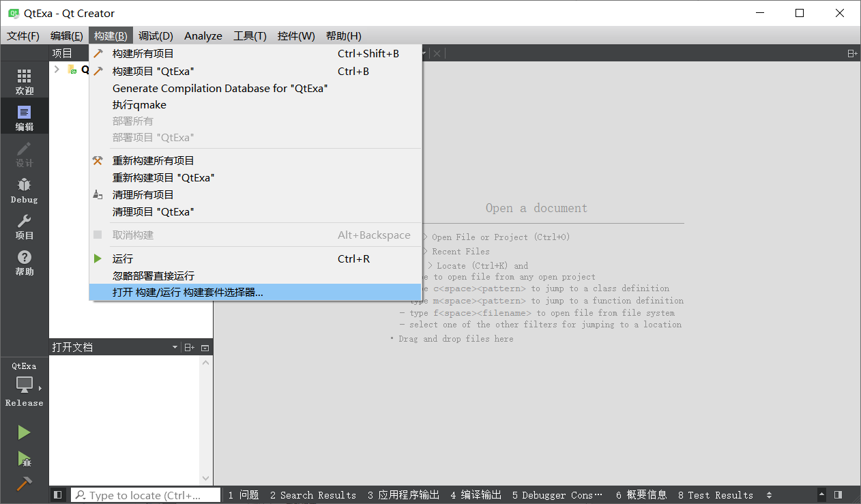Open the 控件(W) menu
The width and height of the screenshot is (861, 504).
(296, 36)
